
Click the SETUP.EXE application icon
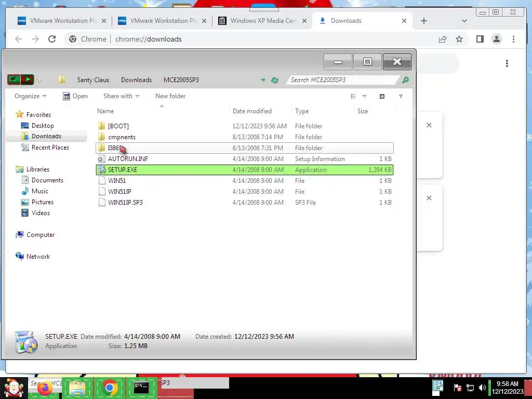(x=101, y=170)
